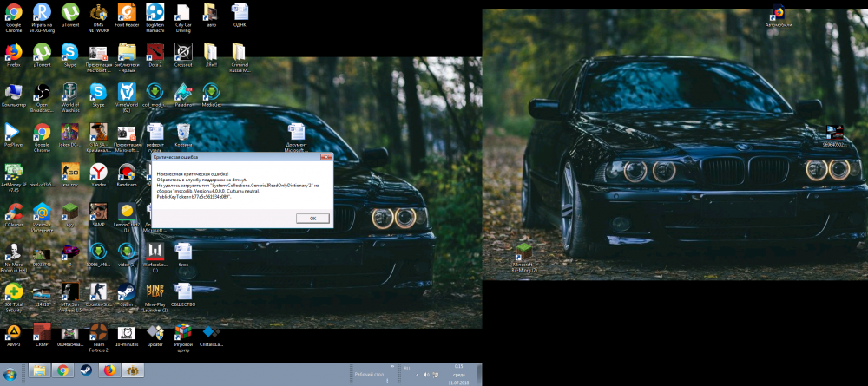Screen dimensions: 868x386
Task: Open the DMS NETWORK desktop shortcut
Action: coord(99,12)
